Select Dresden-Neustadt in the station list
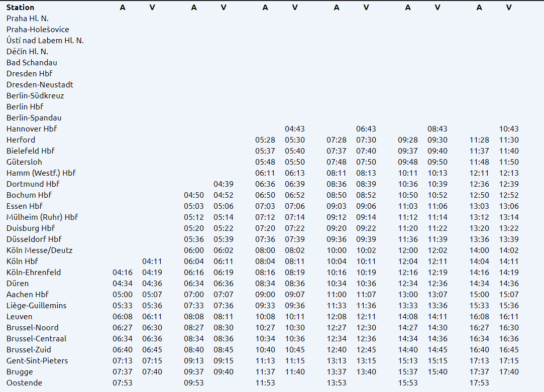Viewport: 544px width, 392px height. click(x=40, y=85)
